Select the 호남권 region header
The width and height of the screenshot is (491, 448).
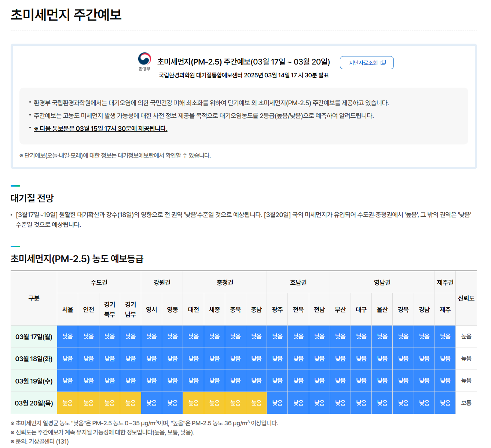[298, 282]
